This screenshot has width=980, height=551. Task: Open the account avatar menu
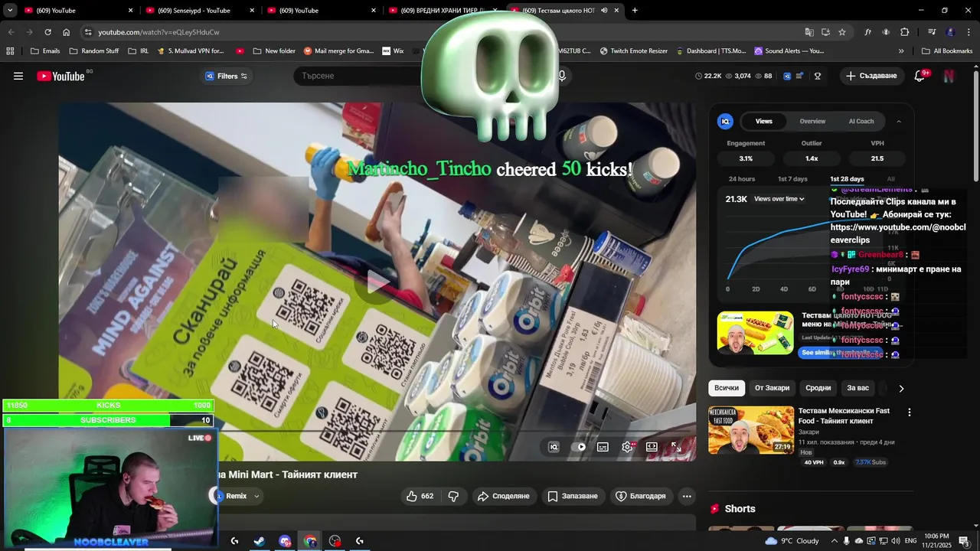(x=949, y=76)
